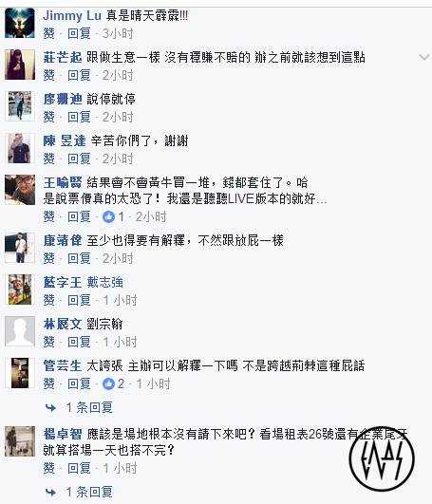The image size is (432, 504).
Task: Reply to 楊卓智's comment via 回复
Action: tap(79, 468)
